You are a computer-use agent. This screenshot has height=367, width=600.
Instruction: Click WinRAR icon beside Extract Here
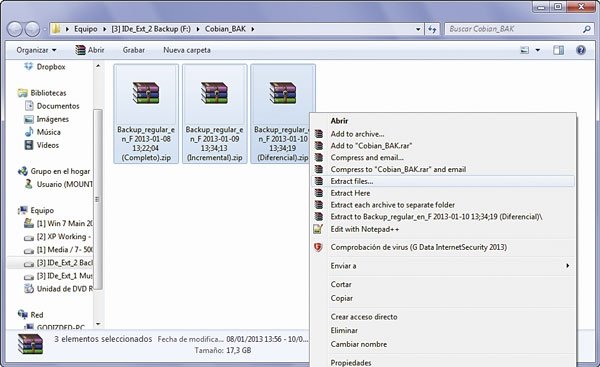[319, 193]
